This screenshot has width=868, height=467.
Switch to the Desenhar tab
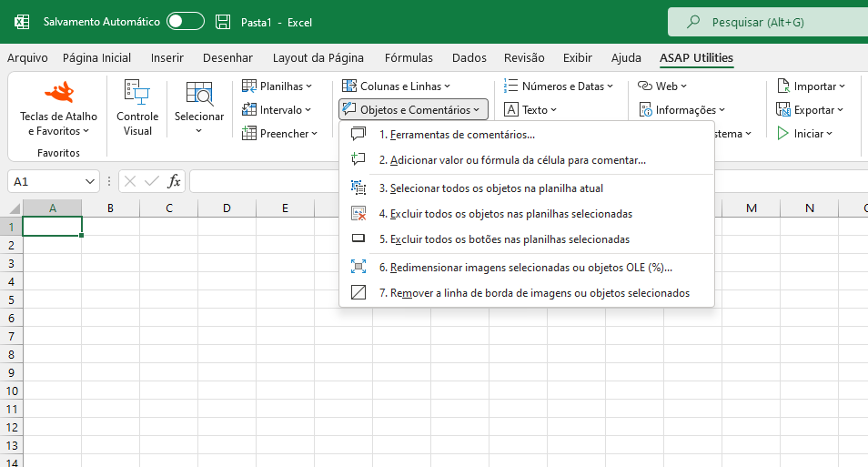point(228,57)
